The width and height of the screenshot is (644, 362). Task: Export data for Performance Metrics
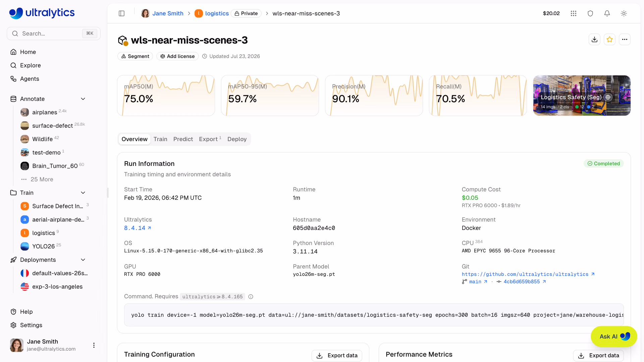[598, 356]
